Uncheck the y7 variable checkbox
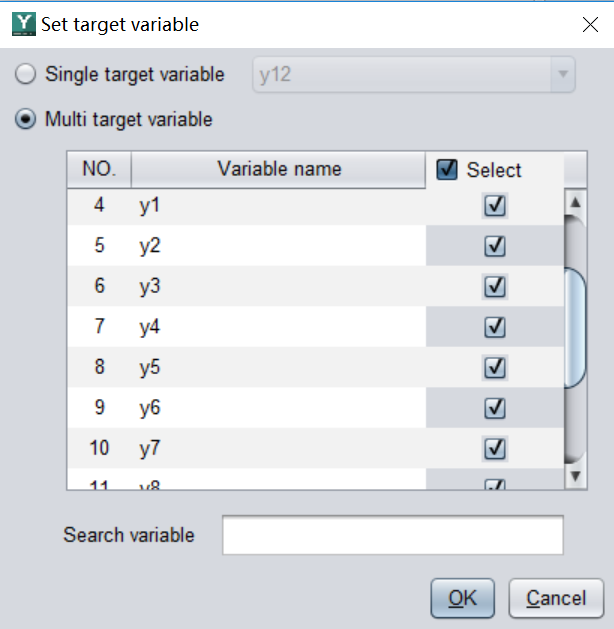The height and width of the screenshot is (629, 614). click(x=494, y=448)
